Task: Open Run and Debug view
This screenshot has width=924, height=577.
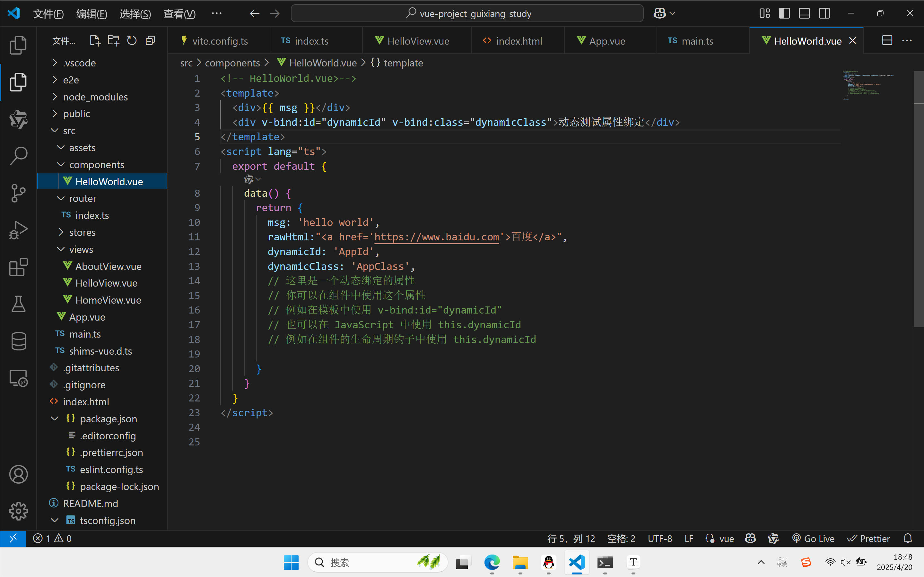Action: pos(18,230)
